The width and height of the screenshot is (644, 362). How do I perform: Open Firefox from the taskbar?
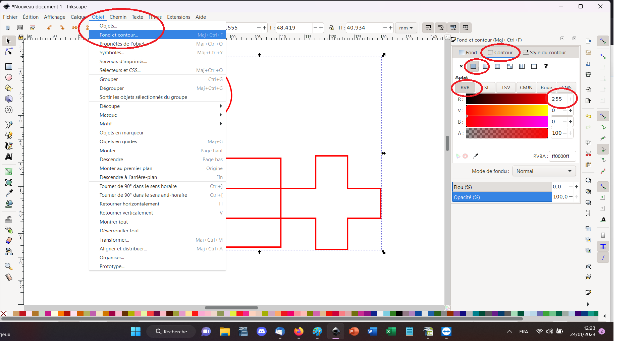(299, 331)
